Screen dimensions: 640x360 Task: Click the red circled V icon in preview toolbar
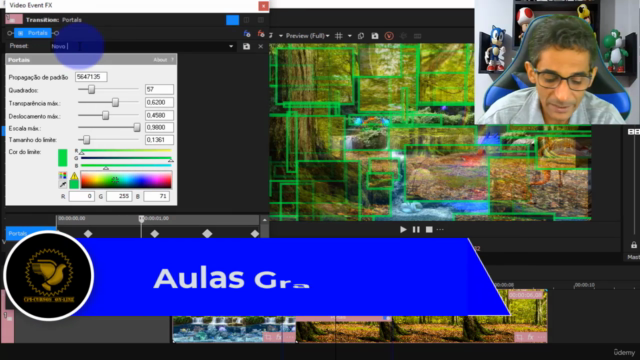tap(389, 36)
